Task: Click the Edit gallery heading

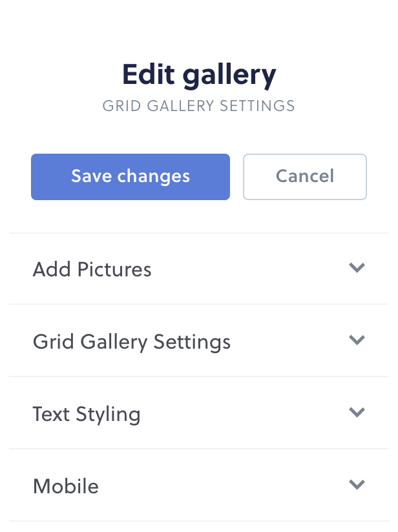Action: point(198,74)
